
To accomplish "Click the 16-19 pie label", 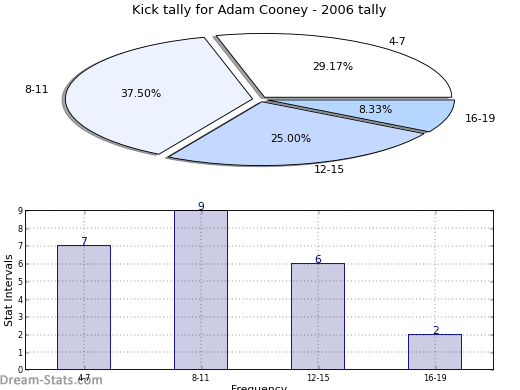I will click(x=480, y=118).
